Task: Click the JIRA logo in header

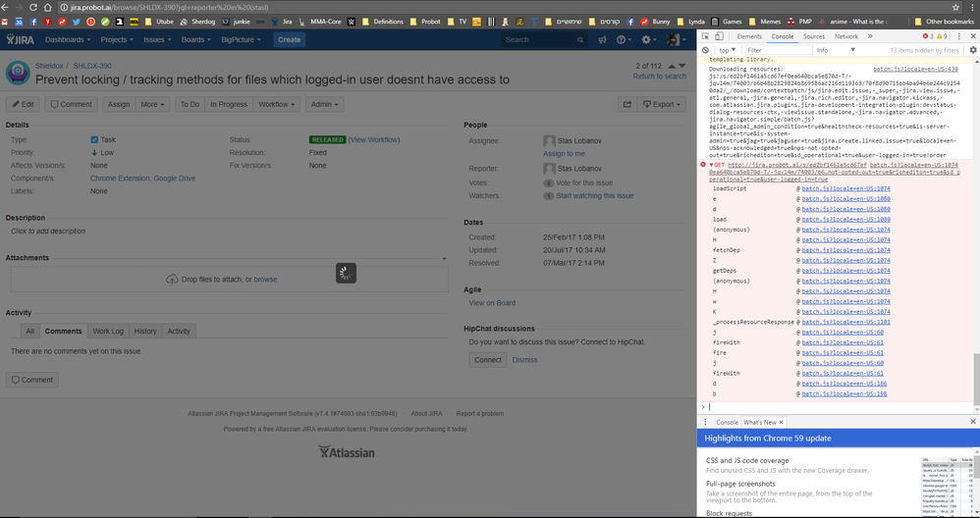Action: (x=20, y=39)
